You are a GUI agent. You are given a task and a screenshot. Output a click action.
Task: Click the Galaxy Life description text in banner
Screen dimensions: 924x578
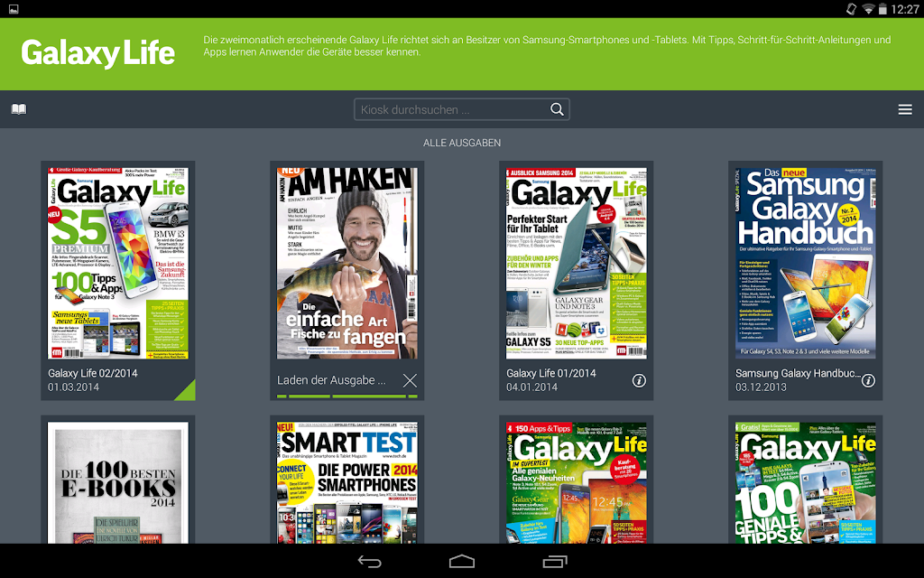tap(547, 46)
